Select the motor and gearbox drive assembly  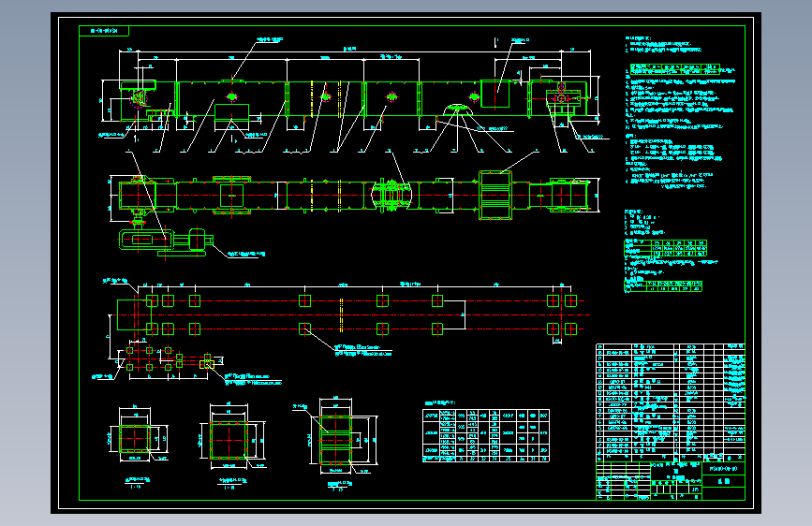coord(165,241)
